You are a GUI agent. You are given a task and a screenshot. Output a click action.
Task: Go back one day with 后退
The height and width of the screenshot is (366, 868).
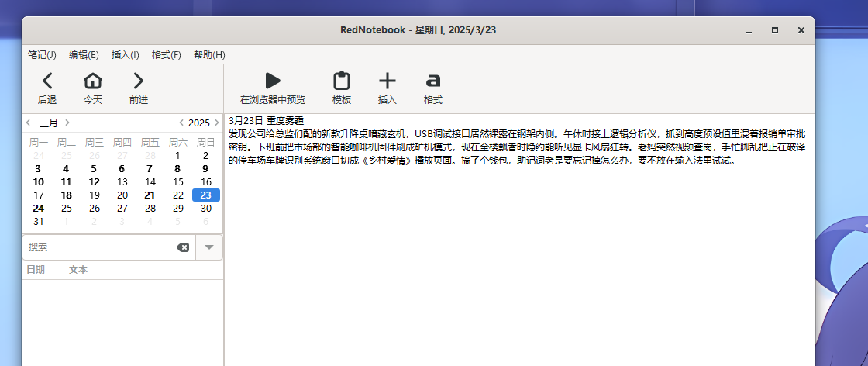click(47, 88)
